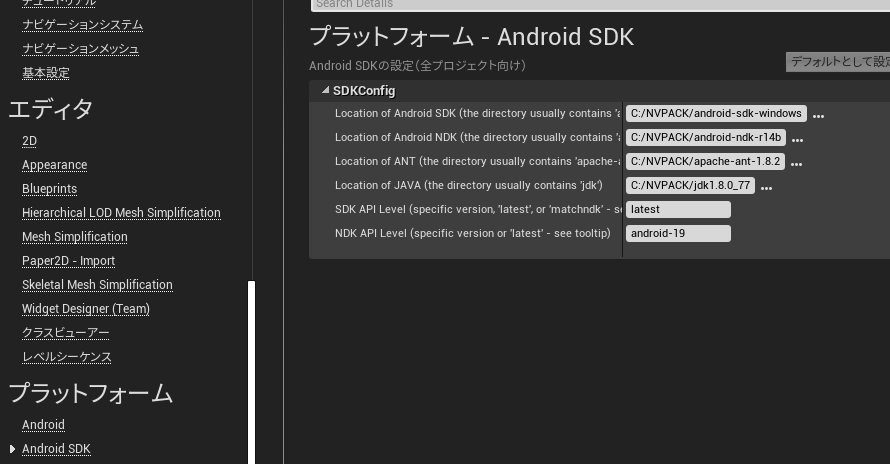Click the デフォルトとして設定 button
The width and height of the screenshot is (890, 464).
coord(838,62)
